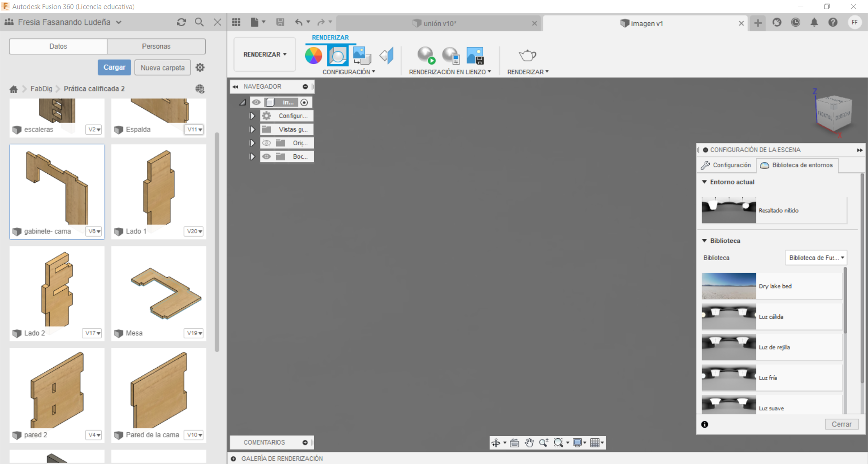This screenshot has width=868, height=464.
Task: Hide the Bodies folder eye icon
Action: [267, 156]
